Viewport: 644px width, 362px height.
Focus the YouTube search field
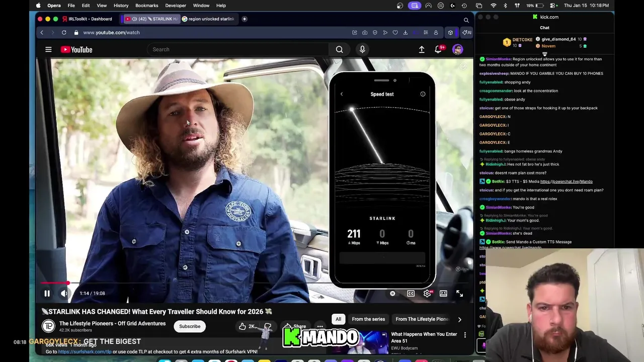point(238,49)
